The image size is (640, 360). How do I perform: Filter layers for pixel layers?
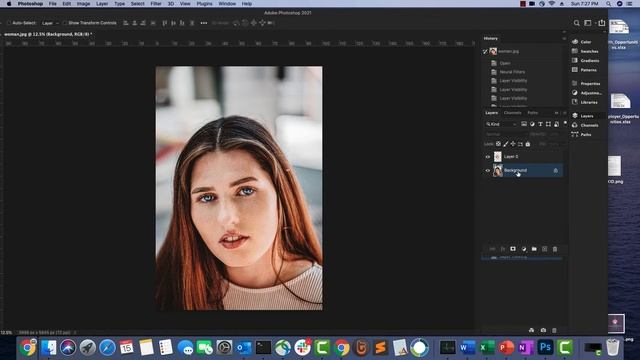point(524,124)
